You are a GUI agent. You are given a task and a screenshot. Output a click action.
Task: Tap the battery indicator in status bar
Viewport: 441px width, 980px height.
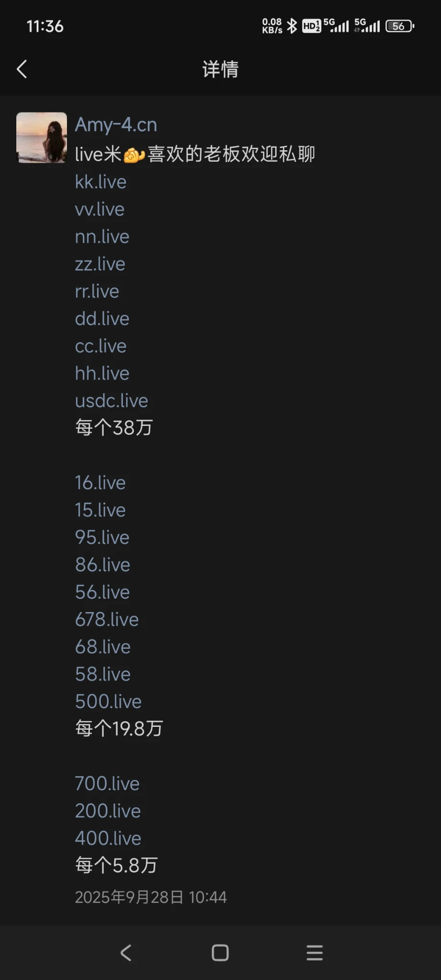(x=399, y=26)
